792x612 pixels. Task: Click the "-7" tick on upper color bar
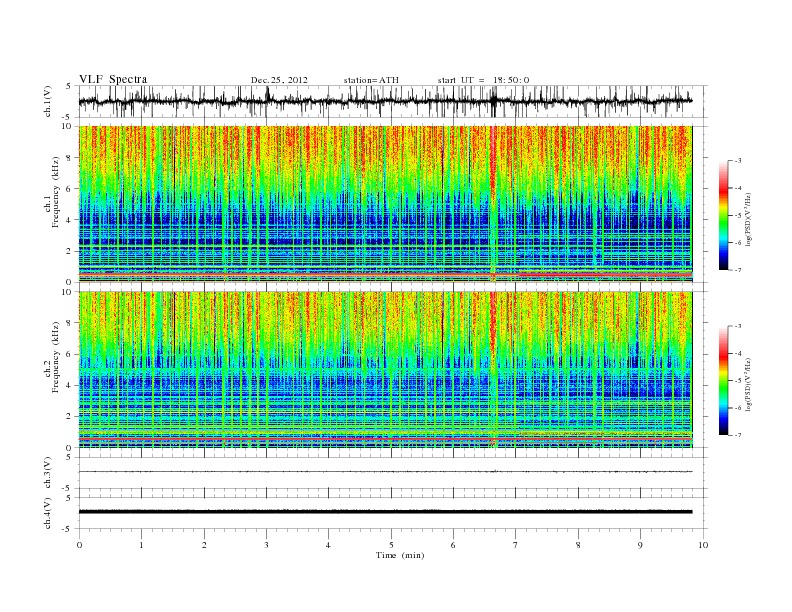738,270
